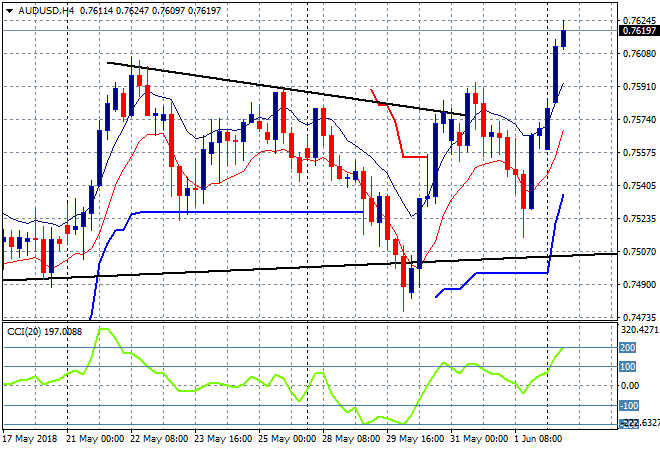Image resolution: width=660 pixels, height=450 pixels.
Task: Click the 0.75405 price scale value
Action: pyautogui.click(x=639, y=186)
